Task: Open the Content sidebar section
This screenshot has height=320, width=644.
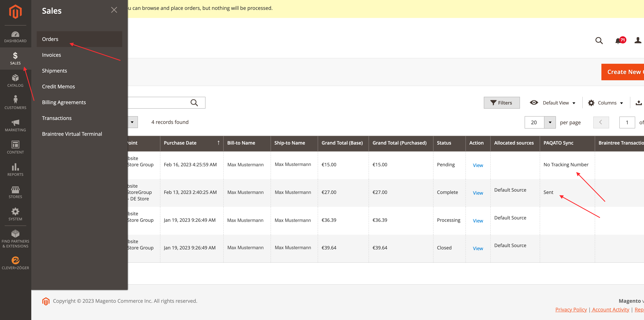Action: 15,147
